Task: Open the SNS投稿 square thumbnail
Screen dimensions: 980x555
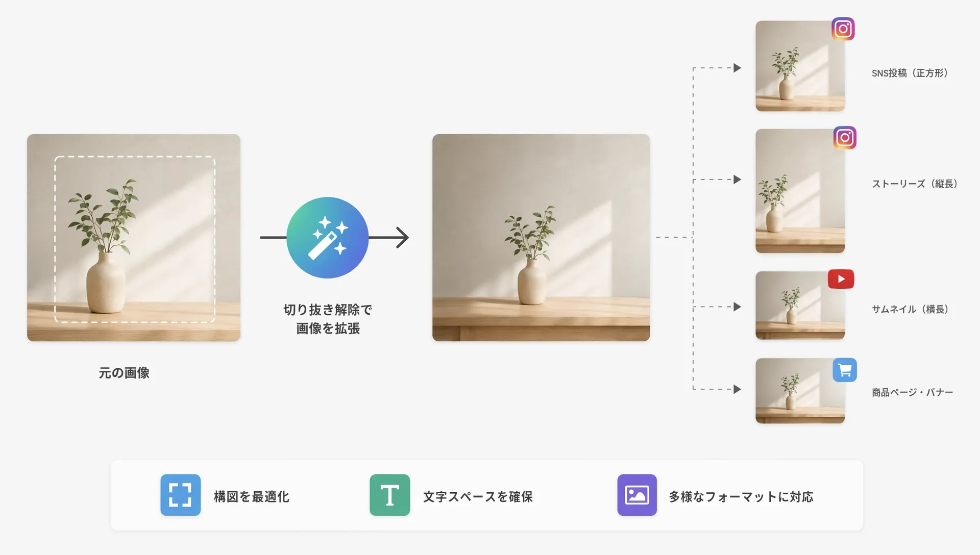Action: 800,66
